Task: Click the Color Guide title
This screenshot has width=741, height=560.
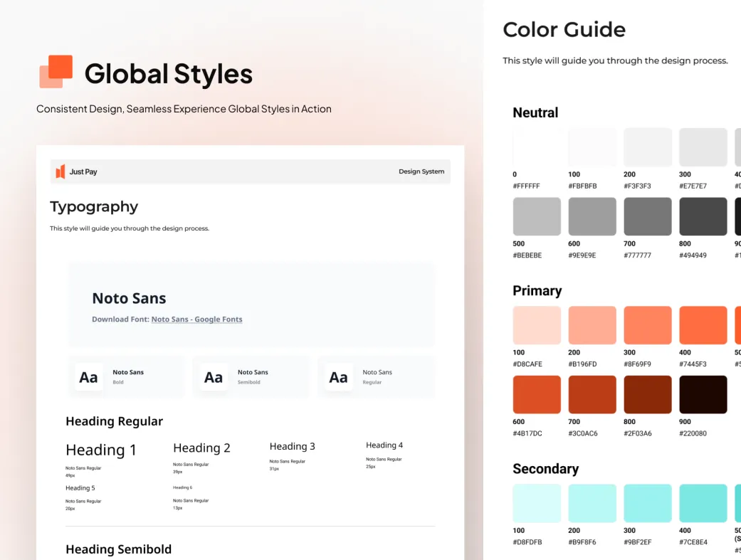Action: click(x=564, y=29)
